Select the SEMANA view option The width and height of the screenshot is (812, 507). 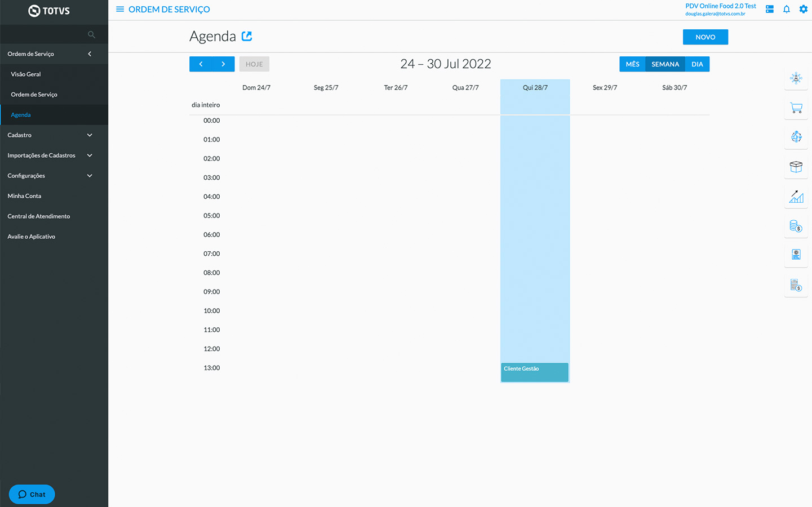(665, 64)
